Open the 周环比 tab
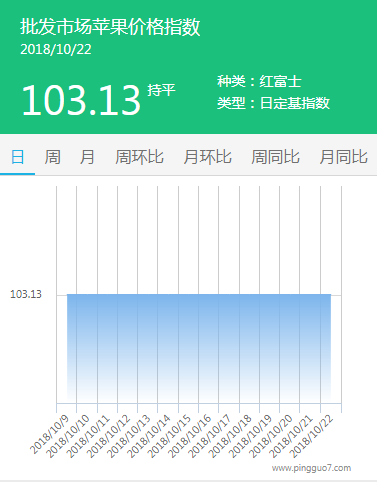Screen dimensions: 377x482 [139, 157]
